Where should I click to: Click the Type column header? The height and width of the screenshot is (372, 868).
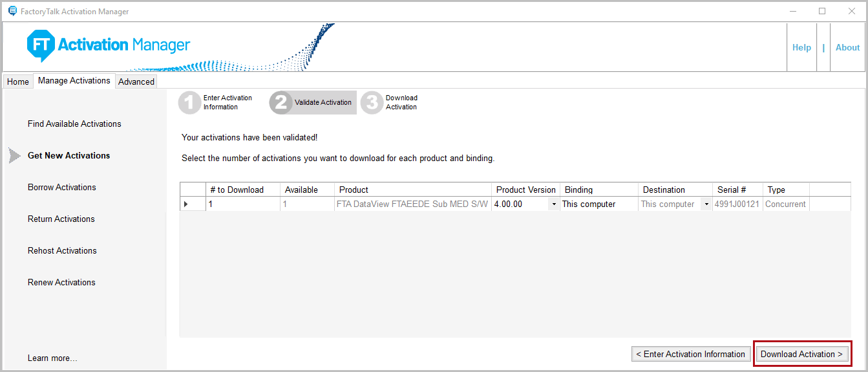(x=786, y=190)
